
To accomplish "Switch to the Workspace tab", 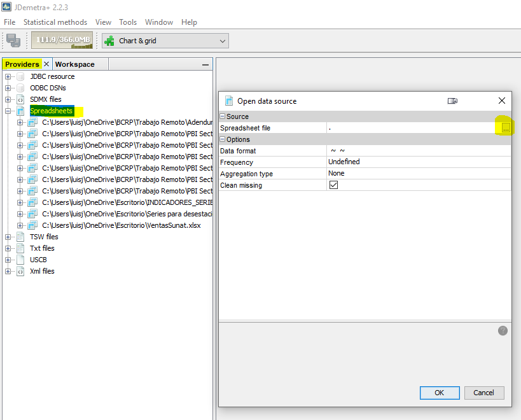I will [x=74, y=64].
